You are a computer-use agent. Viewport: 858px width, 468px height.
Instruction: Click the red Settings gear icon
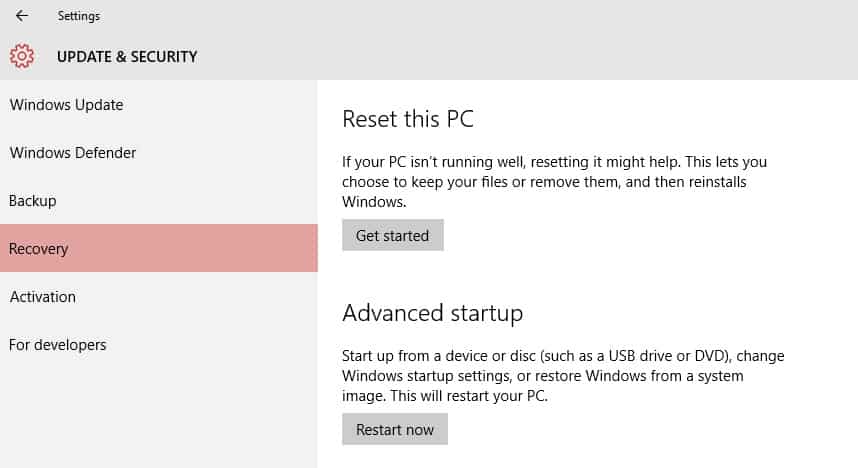point(22,56)
